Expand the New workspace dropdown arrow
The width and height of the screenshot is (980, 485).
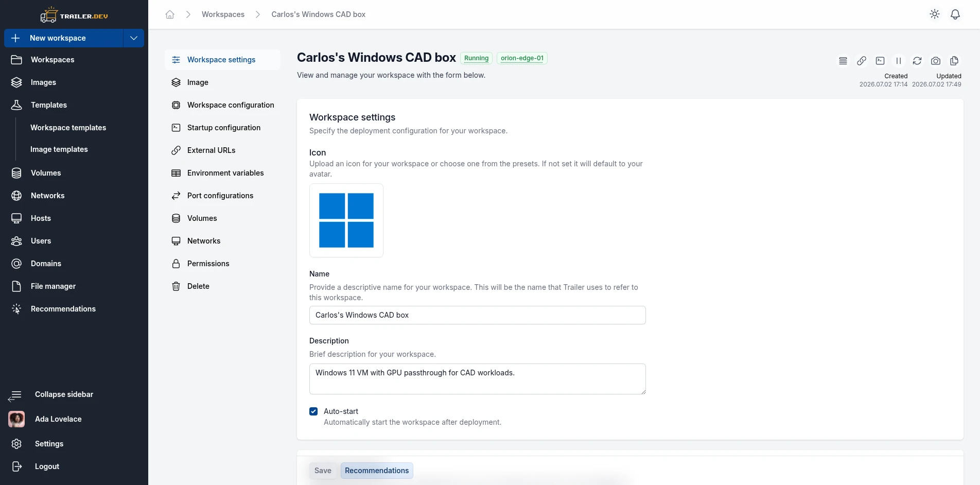134,38
